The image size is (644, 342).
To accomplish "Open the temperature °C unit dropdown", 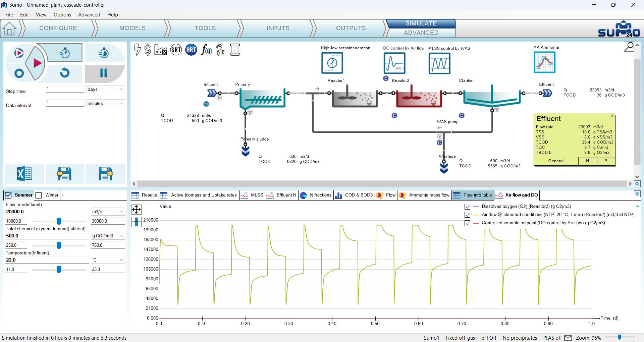I will point(108,260).
